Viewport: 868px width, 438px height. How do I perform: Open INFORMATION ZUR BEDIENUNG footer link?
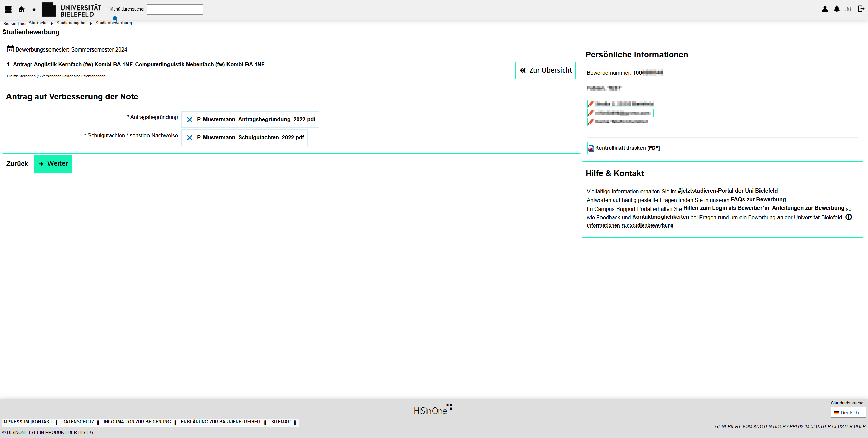pos(137,422)
